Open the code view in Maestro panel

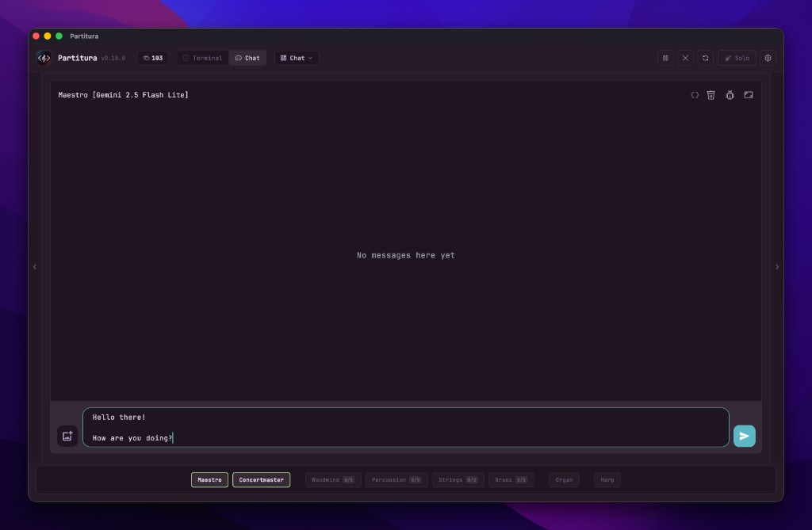695,94
